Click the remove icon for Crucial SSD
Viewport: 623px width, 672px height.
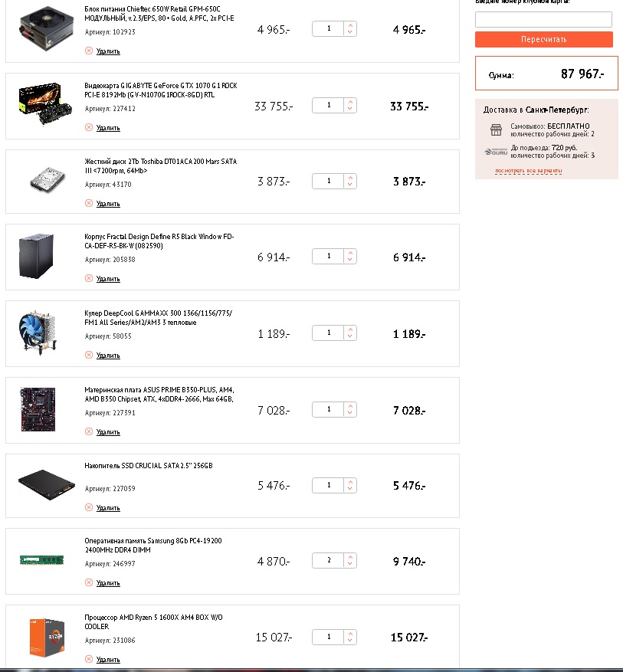(x=89, y=507)
